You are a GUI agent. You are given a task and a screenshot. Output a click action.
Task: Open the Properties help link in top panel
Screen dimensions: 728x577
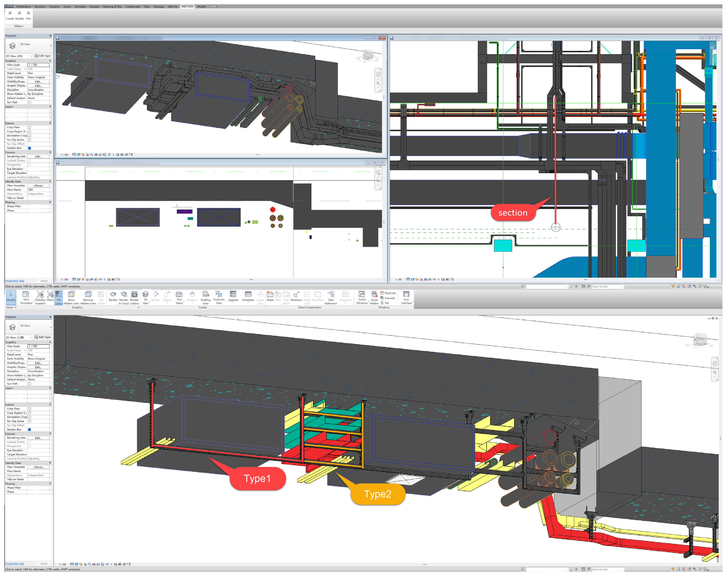click(15, 281)
